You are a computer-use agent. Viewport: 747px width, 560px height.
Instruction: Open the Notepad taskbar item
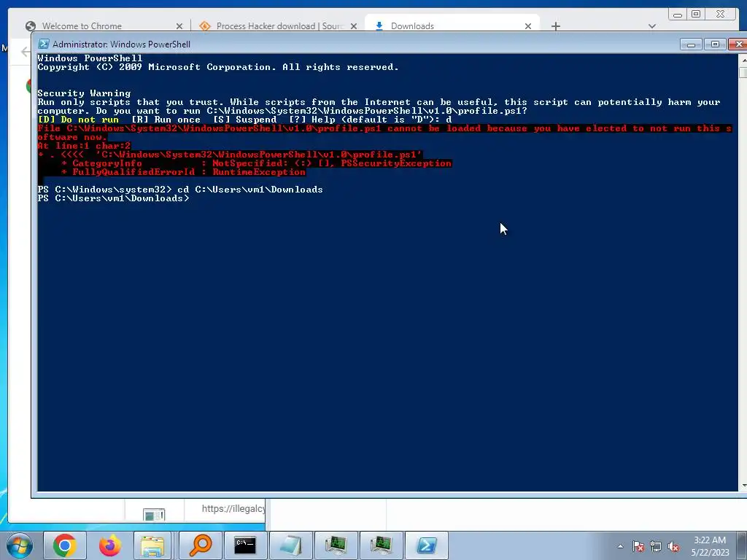pyautogui.click(x=290, y=545)
